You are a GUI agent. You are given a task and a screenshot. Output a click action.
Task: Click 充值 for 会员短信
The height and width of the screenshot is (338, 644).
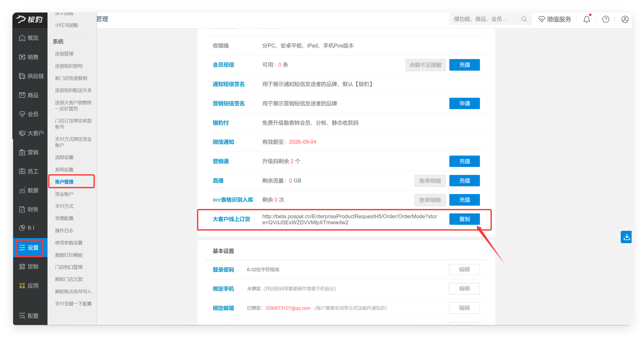(x=464, y=65)
